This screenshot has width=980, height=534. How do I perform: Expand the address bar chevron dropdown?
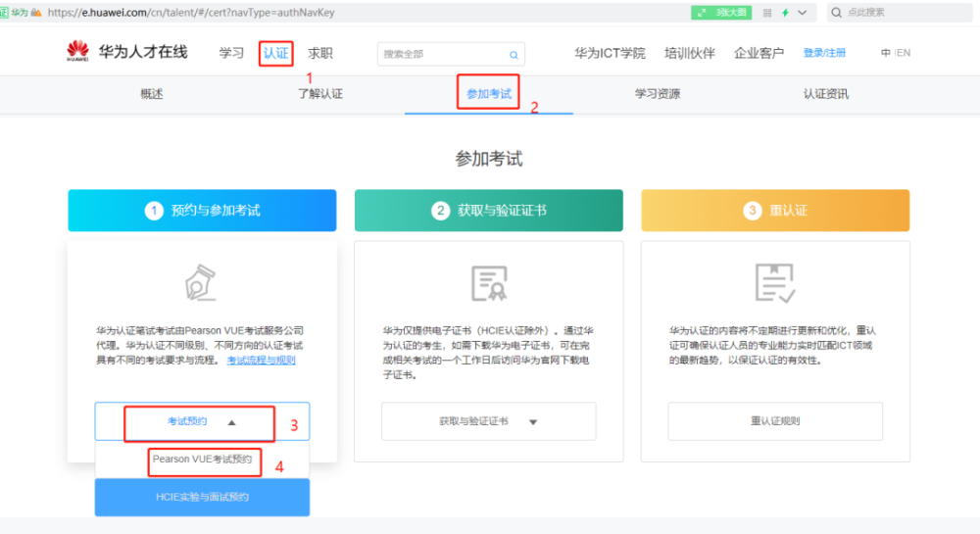tap(803, 13)
